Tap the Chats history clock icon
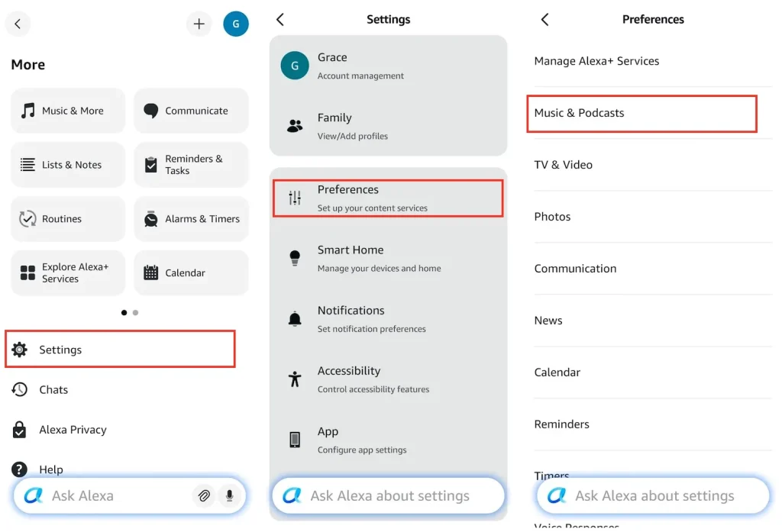Image resolution: width=782 pixels, height=532 pixels. 19,389
